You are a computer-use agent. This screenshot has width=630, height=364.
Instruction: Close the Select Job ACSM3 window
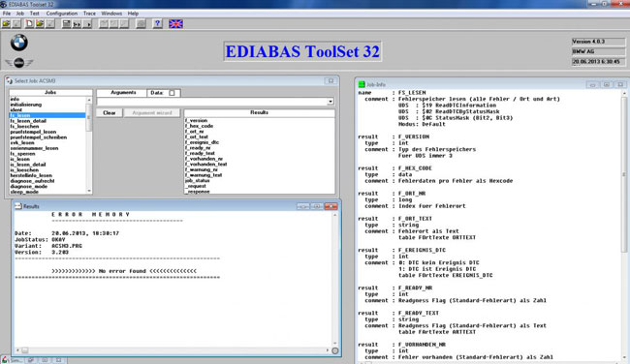click(x=331, y=80)
